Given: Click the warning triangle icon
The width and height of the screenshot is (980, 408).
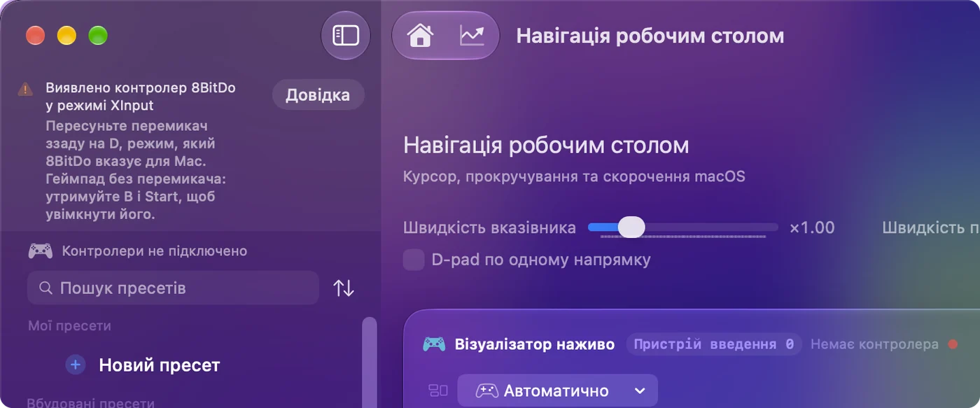Looking at the screenshot, I should click(25, 89).
